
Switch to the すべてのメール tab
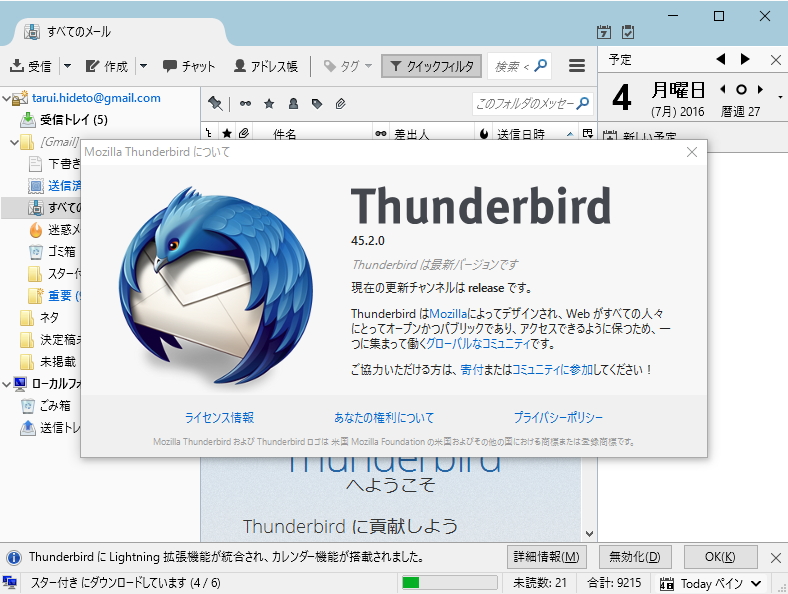[x=121, y=32]
